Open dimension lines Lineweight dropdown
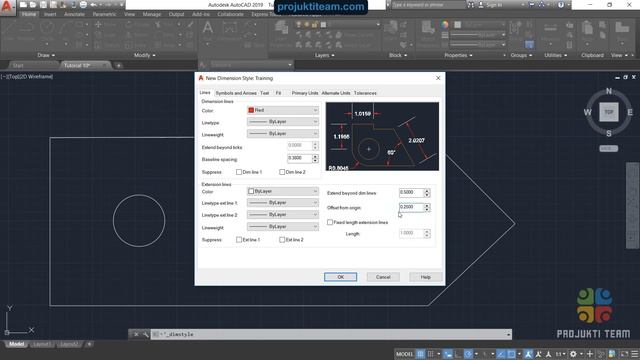The height and width of the screenshot is (360, 640). coord(282,133)
